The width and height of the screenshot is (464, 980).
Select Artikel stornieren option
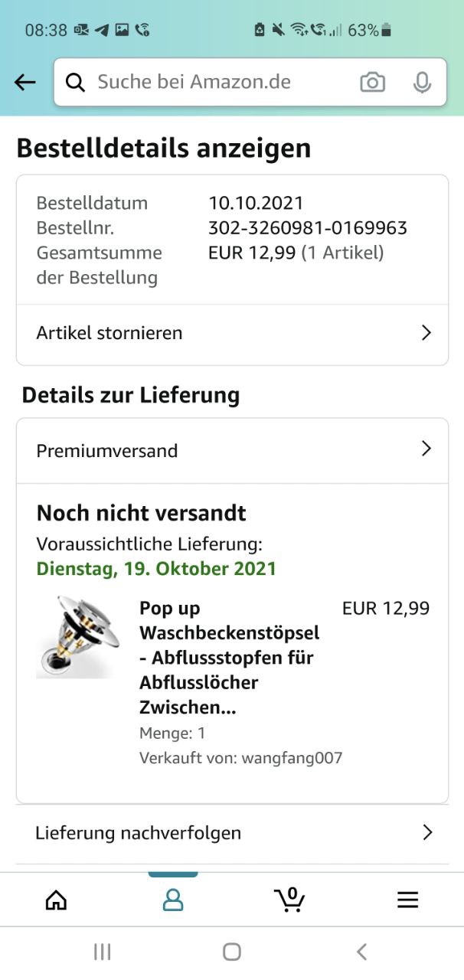point(232,333)
